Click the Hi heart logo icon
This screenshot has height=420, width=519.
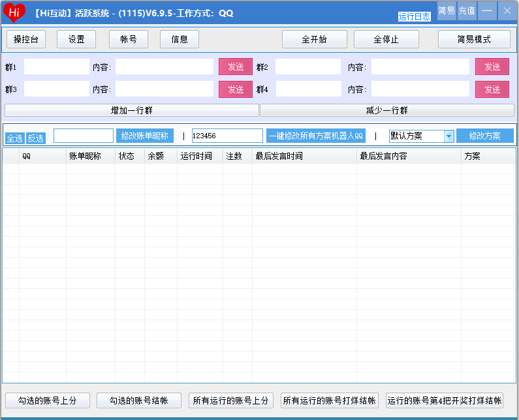[x=14, y=13]
